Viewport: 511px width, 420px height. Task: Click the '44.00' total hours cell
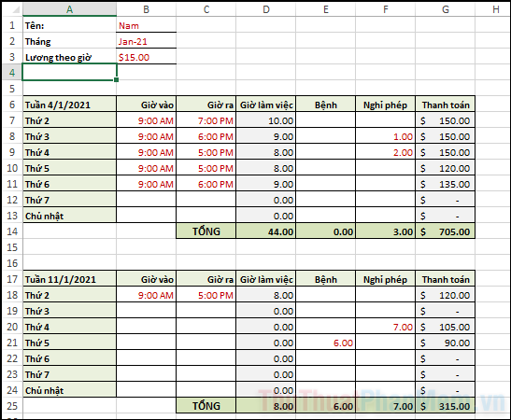pos(266,231)
